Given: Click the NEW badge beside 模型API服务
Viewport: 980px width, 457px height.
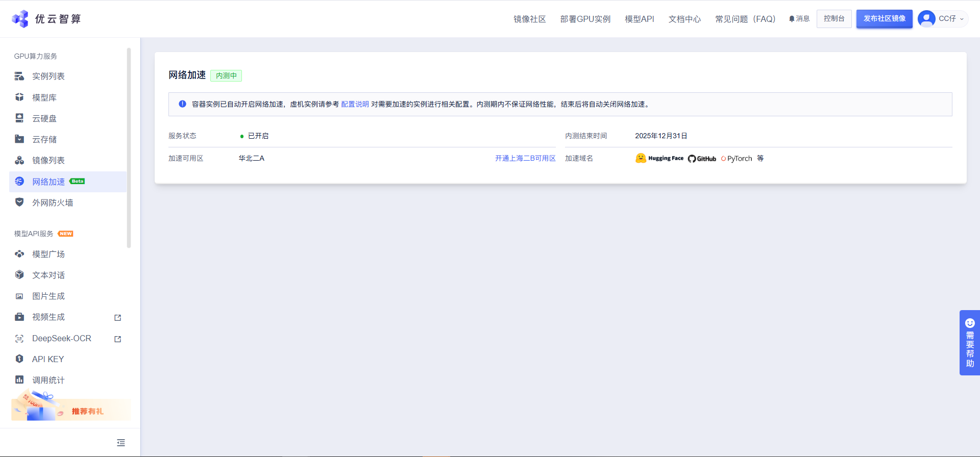Looking at the screenshot, I should click(x=65, y=234).
